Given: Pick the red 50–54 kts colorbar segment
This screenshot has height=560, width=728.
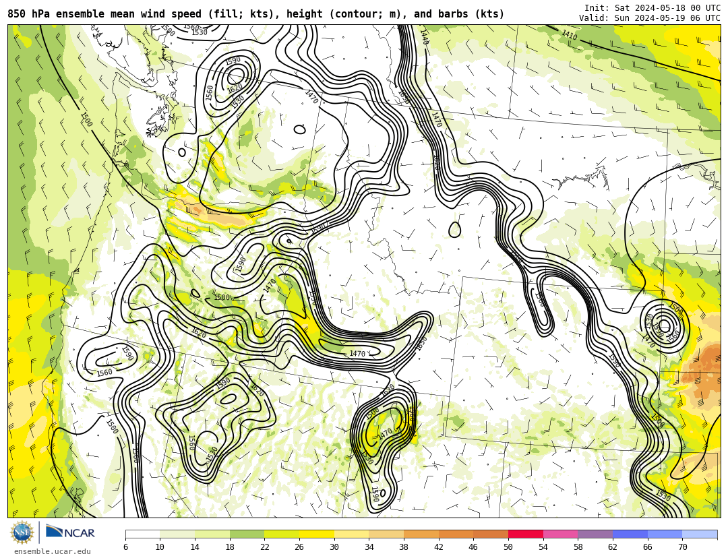Looking at the screenshot, I should click(x=526, y=534).
